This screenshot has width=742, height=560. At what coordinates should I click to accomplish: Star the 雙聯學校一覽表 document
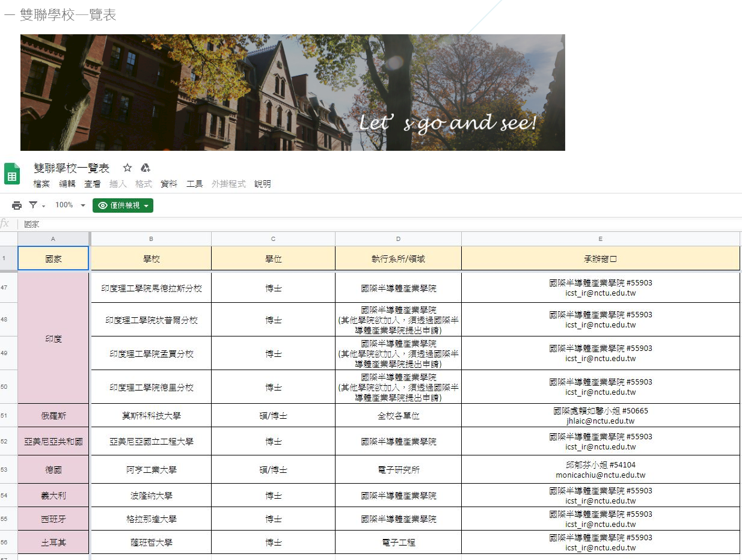127,168
